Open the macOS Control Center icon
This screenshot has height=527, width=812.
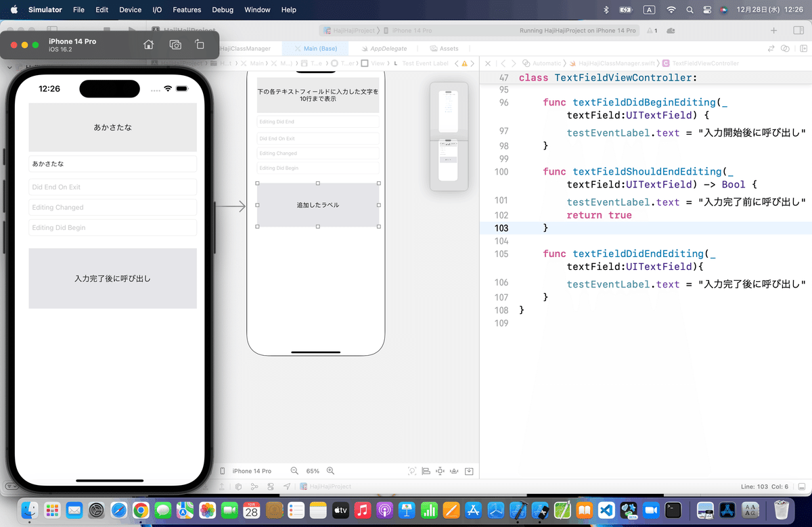pyautogui.click(x=707, y=10)
